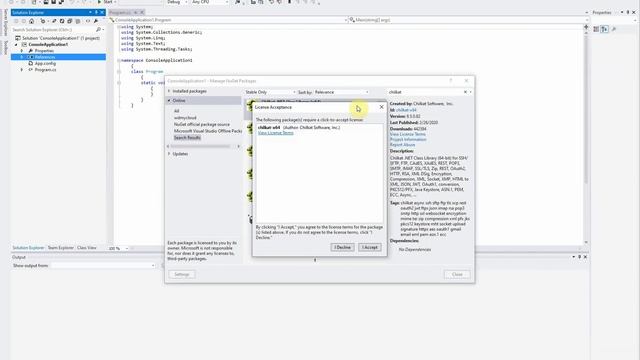Collapse the static void method outline toggle
The height and width of the screenshot is (360, 640).
click(x=119, y=82)
